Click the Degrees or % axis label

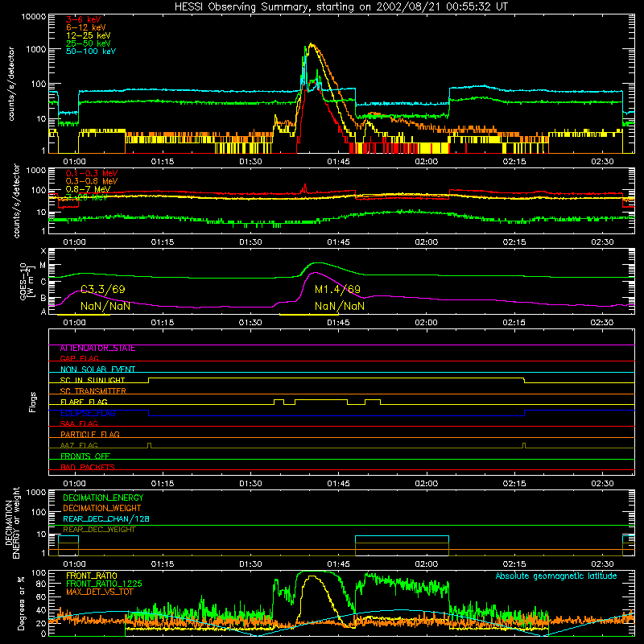point(21,603)
